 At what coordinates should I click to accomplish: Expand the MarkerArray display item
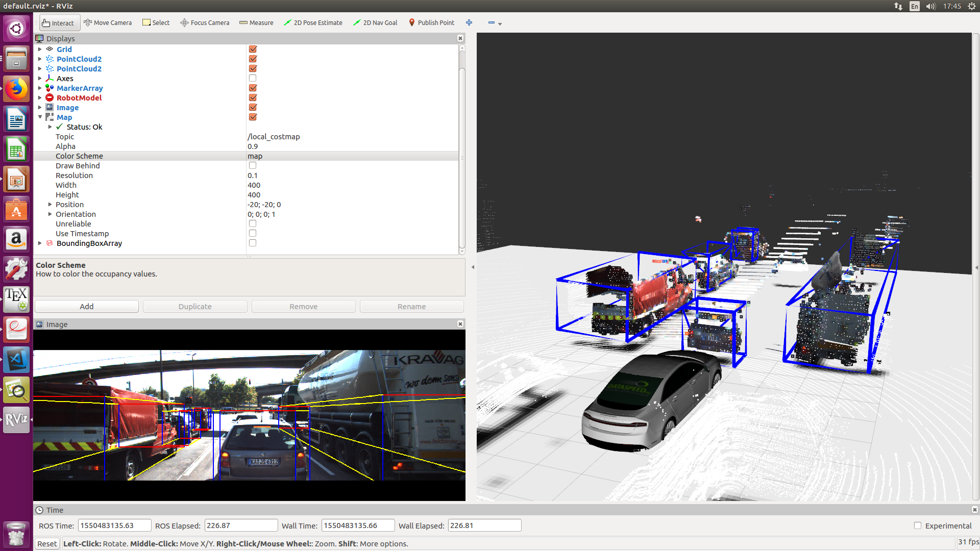click(x=40, y=88)
